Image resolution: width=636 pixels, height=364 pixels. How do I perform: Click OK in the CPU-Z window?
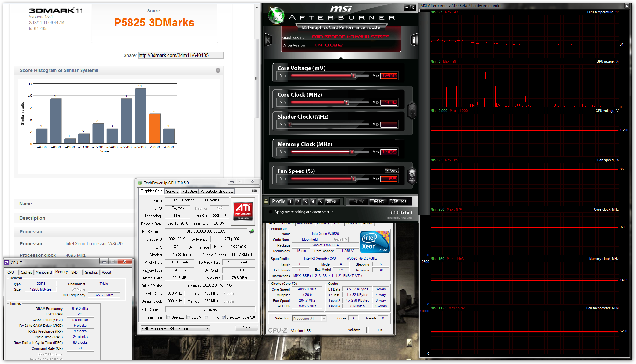(380, 330)
